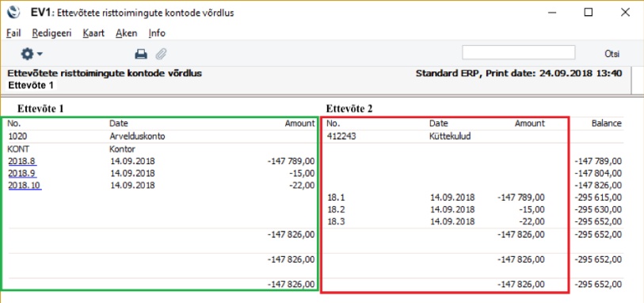The height and width of the screenshot is (303, 644).
Task: Click the Otsi search button
Action: click(x=612, y=54)
